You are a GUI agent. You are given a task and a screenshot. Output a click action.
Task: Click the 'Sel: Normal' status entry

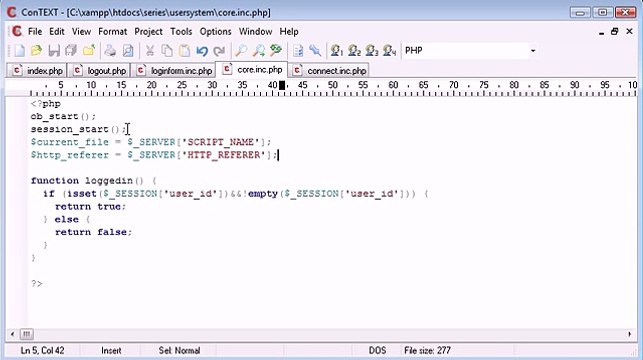tap(179, 351)
